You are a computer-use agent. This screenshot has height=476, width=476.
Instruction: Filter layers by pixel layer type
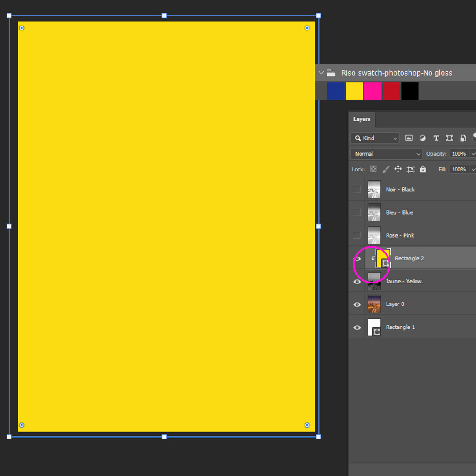(409, 138)
